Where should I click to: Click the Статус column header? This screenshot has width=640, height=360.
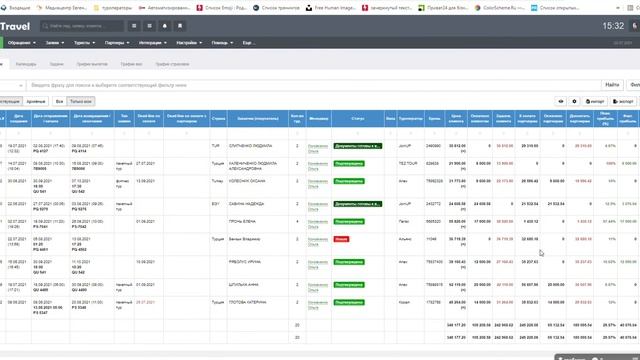coord(358,119)
